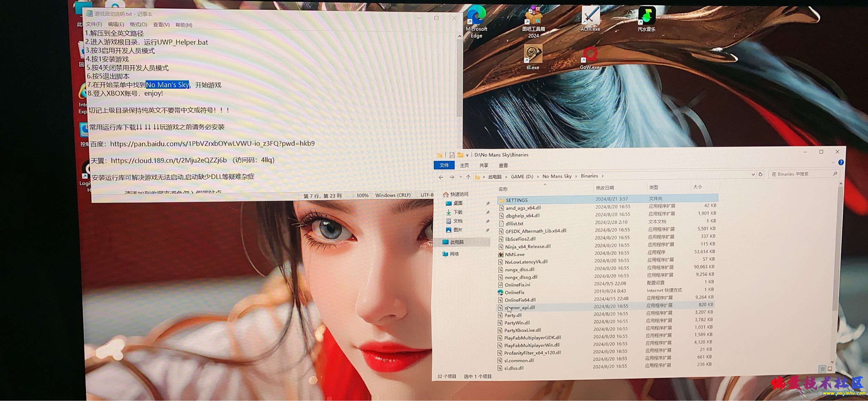Viewport: 868px width, 401px height.
Task: Open 桌面 in Explorer sidebar
Action: (x=454, y=203)
